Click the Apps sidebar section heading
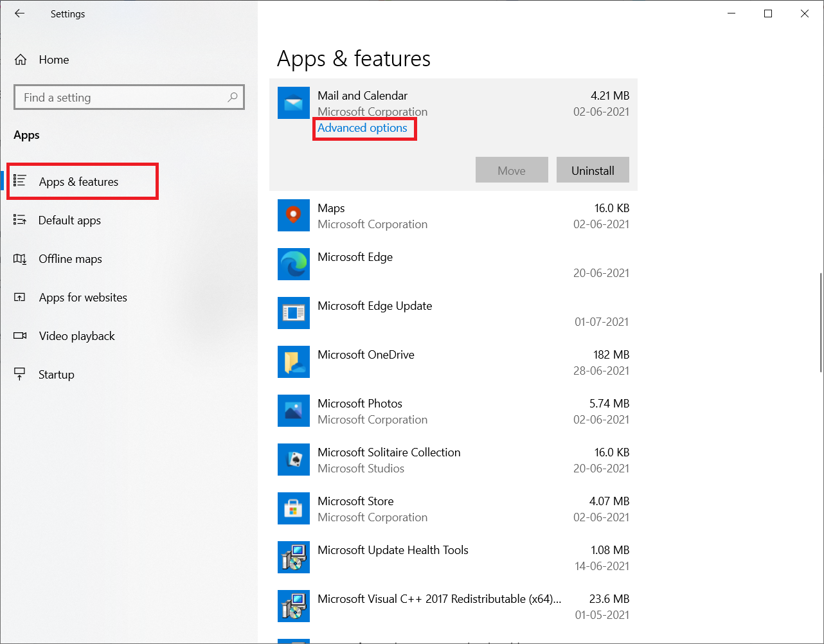 point(26,135)
